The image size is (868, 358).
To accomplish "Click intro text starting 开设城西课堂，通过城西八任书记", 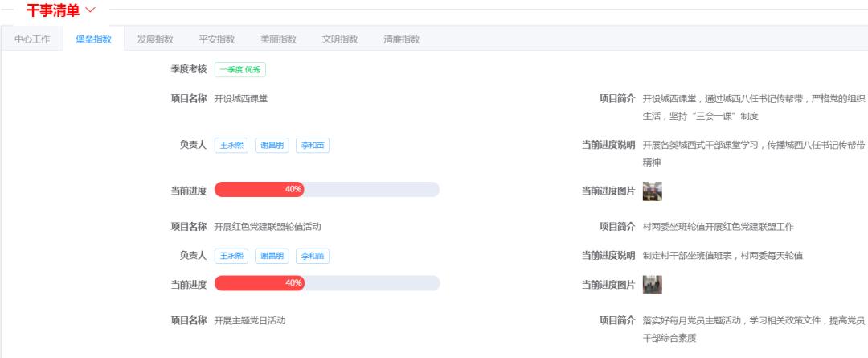I will click(753, 108).
